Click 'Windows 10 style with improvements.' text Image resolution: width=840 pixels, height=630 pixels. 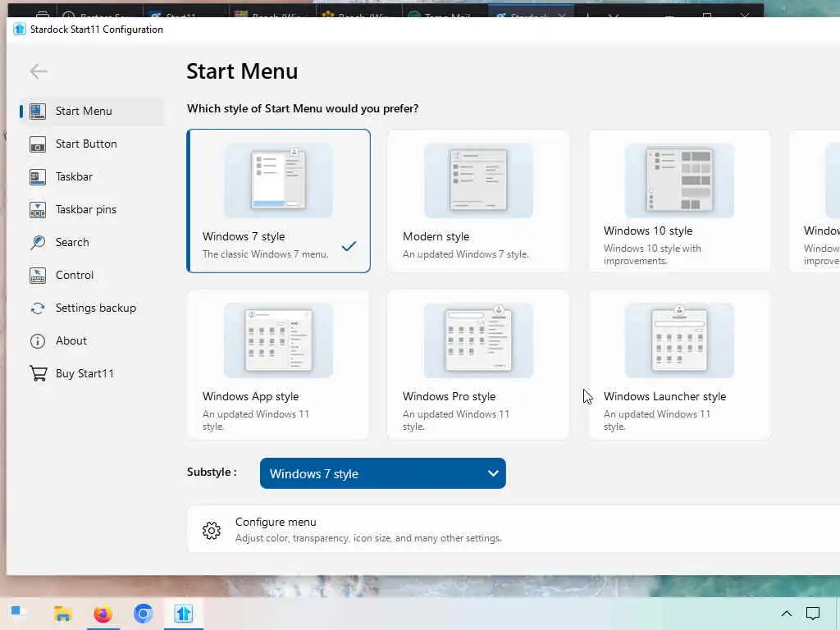coord(652,255)
